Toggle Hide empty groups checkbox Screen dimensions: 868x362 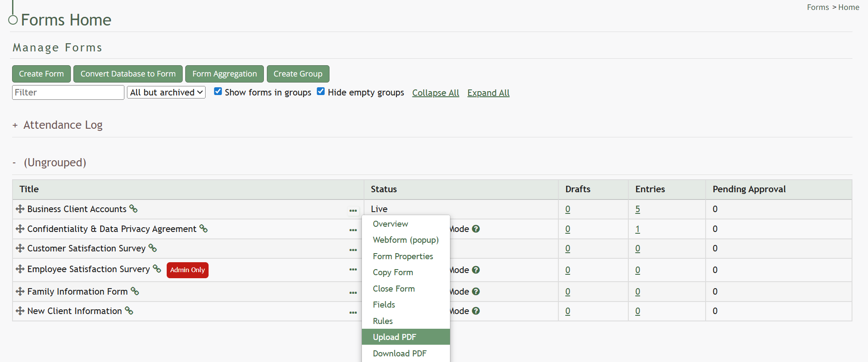[321, 91]
